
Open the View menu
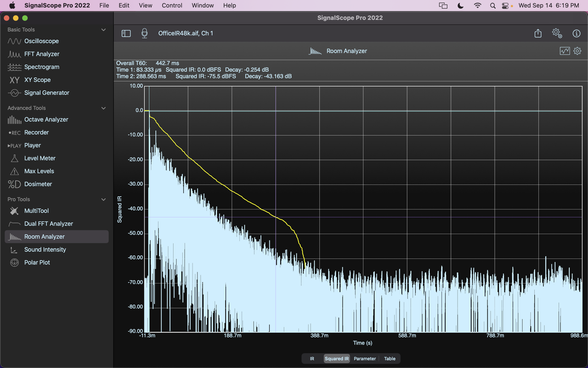146,6
